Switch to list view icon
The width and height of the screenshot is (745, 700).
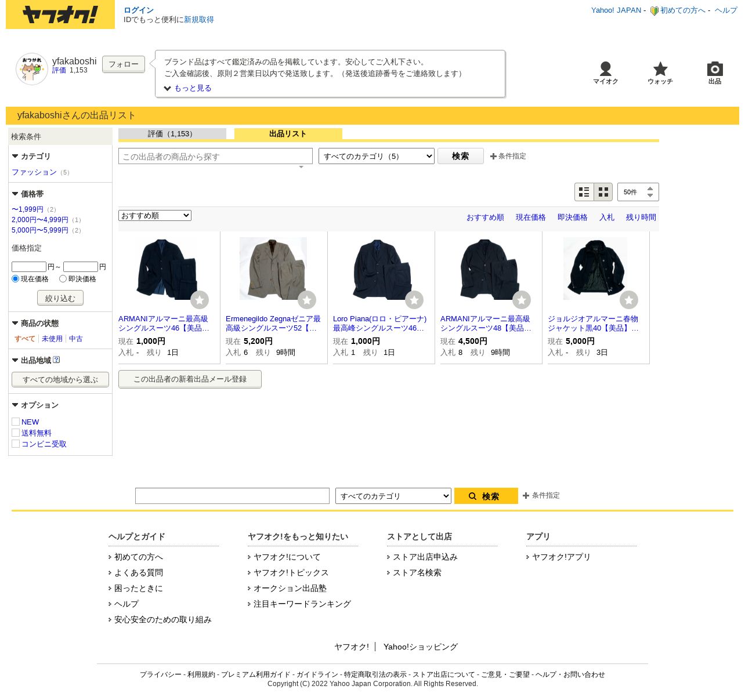(x=584, y=192)
